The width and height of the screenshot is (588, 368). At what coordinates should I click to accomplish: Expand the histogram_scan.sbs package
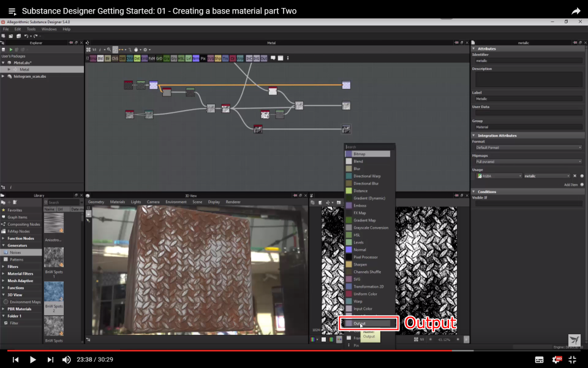tap(4, 76)
